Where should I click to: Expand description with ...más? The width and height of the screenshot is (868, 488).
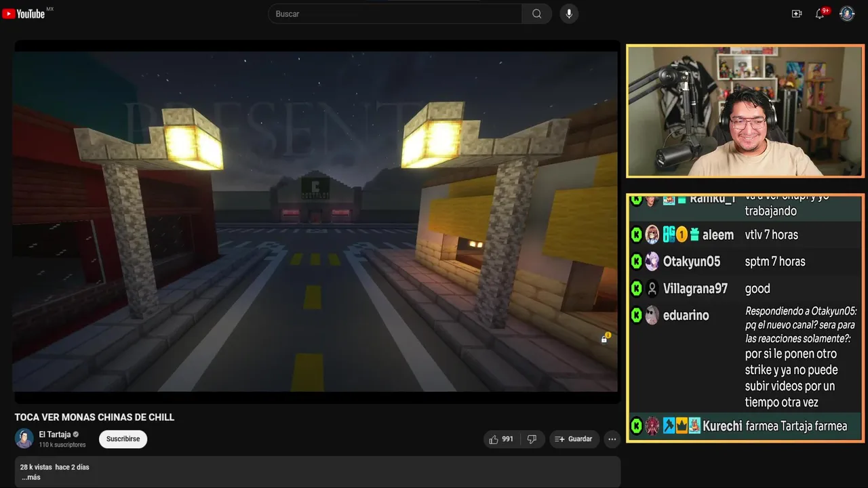(31, 477)
